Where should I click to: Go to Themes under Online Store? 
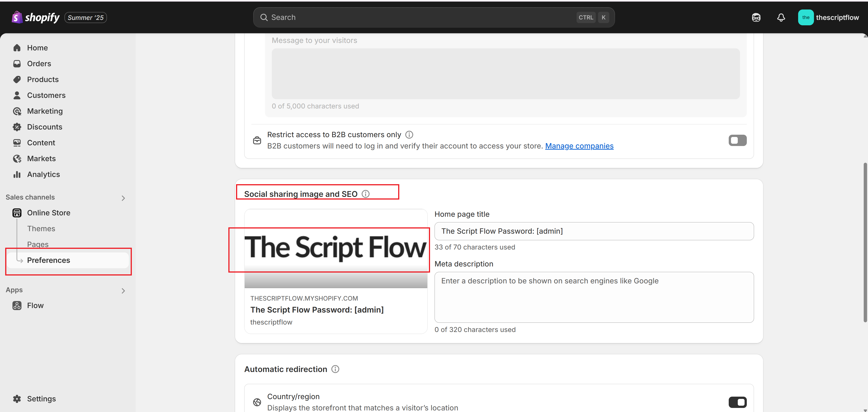pyautogui.click(x=41, y=229)
